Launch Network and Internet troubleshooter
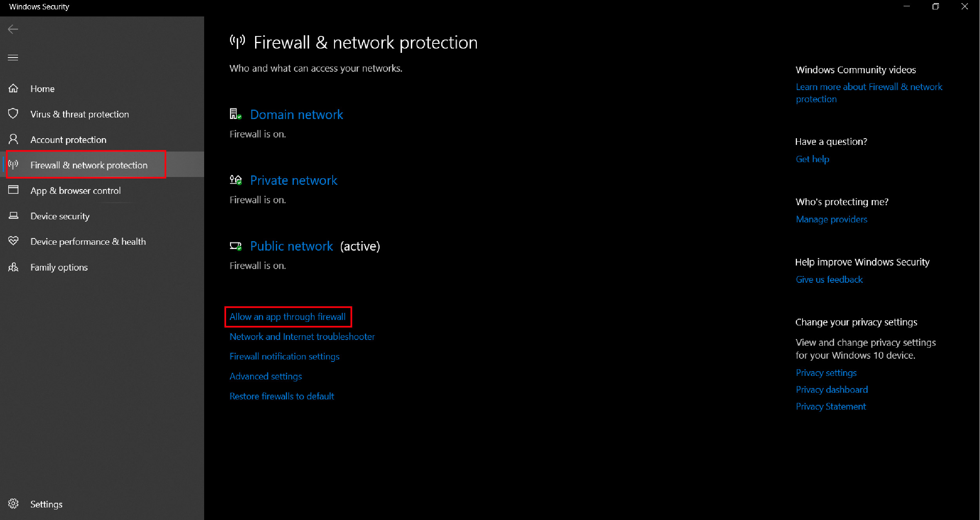This screenshot has width=980, height=520. coord(302,337)
